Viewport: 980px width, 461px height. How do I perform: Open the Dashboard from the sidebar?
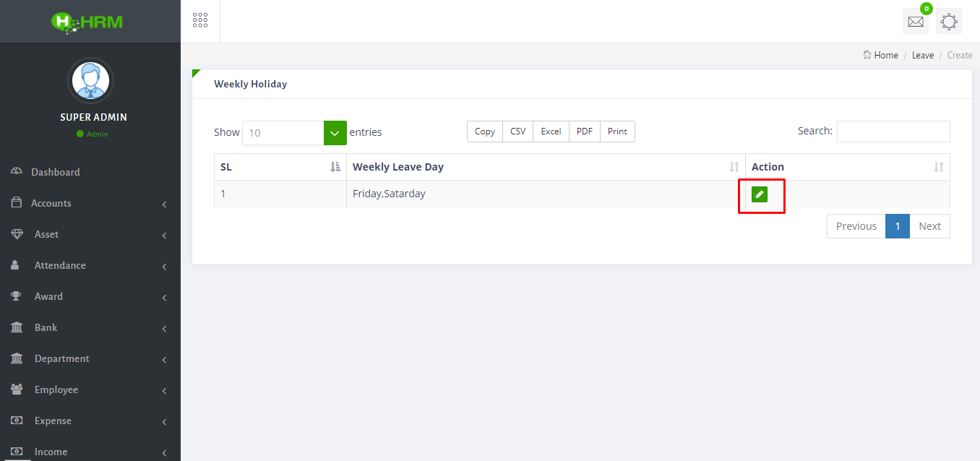coord(55,171)
